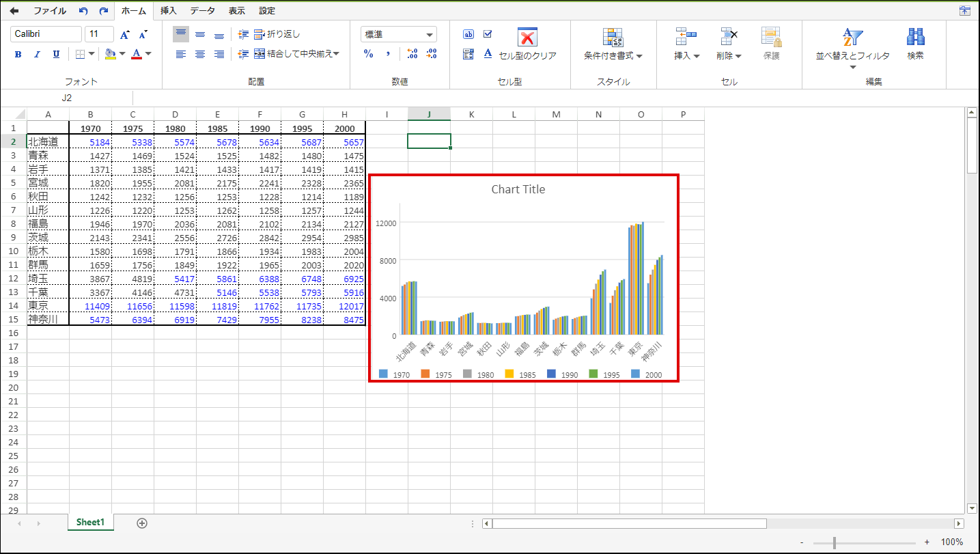Center text horizontally
Viewport: 980px width, 554px height.
coord(200,54)
